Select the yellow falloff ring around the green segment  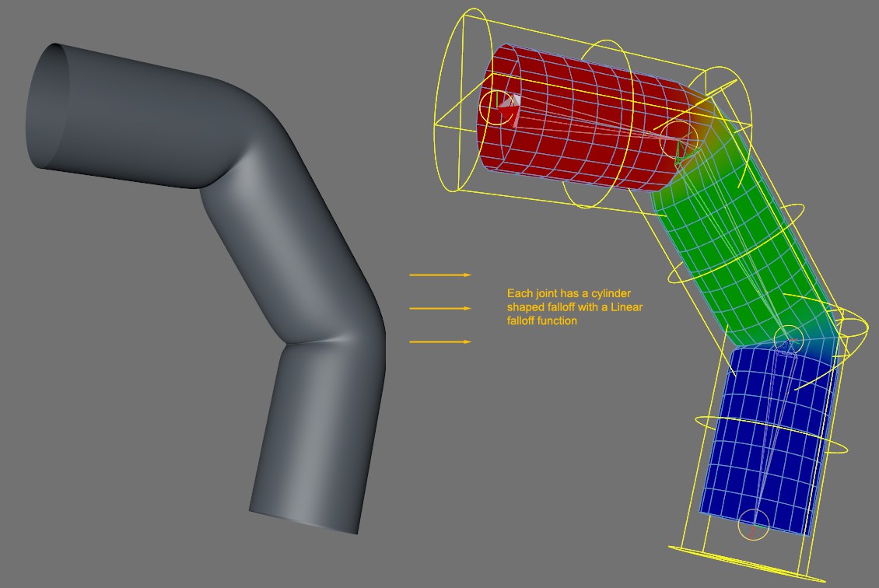pyautogui.click(x=736, y=245)
